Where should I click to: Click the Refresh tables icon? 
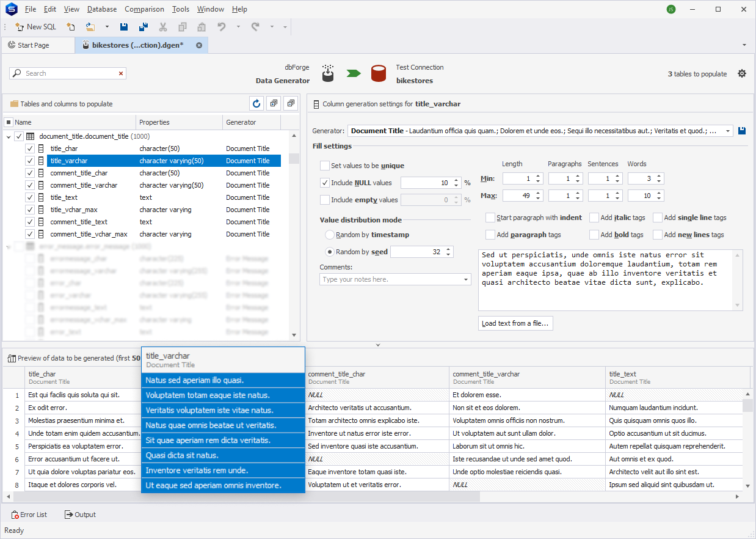[x=256, y=104]
